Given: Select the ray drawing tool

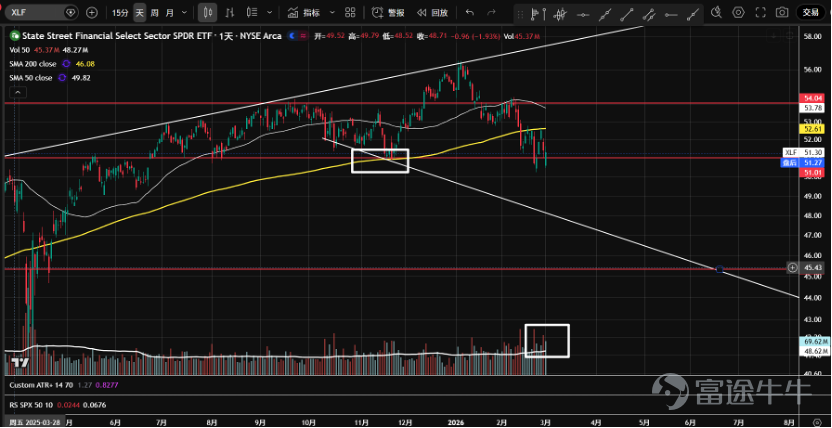Looking at the screenshot, I should coord(692,15).
